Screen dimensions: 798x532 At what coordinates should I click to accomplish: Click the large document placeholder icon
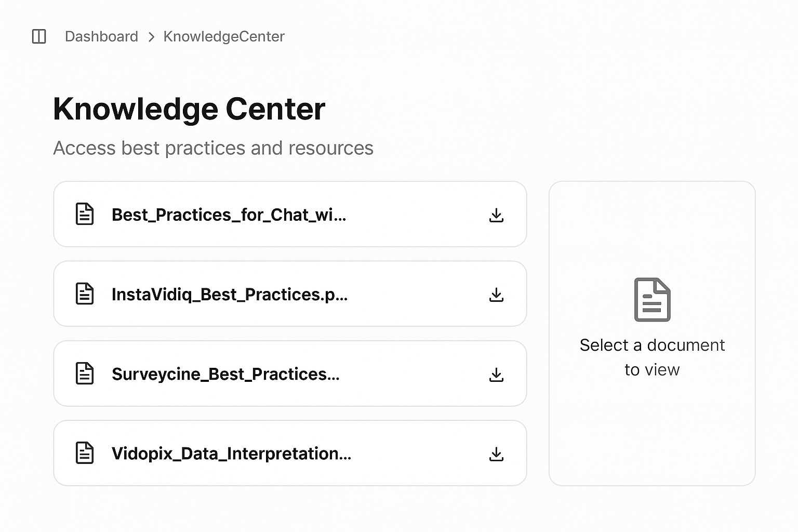[652, 300]
